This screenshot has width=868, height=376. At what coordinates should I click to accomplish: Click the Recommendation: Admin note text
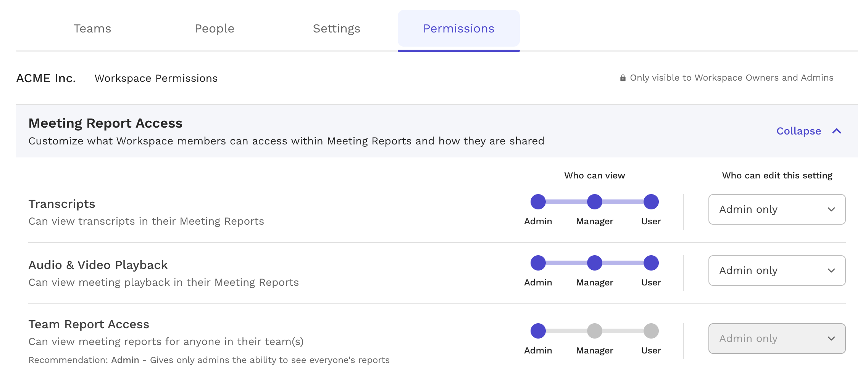coord(209,360)
